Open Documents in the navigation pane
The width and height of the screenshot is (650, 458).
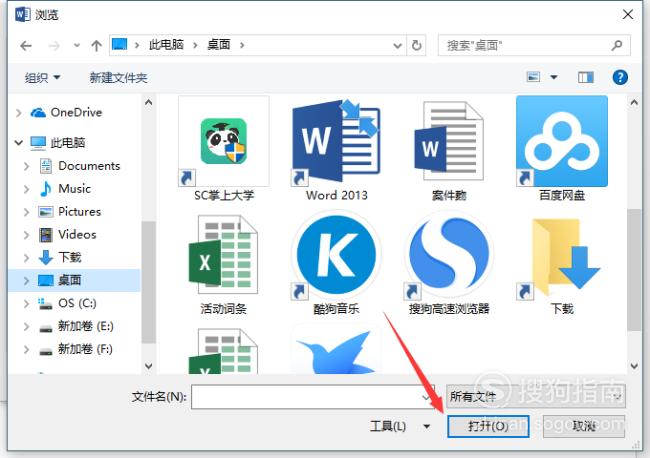pyautogui.click(x=79, y=166)
